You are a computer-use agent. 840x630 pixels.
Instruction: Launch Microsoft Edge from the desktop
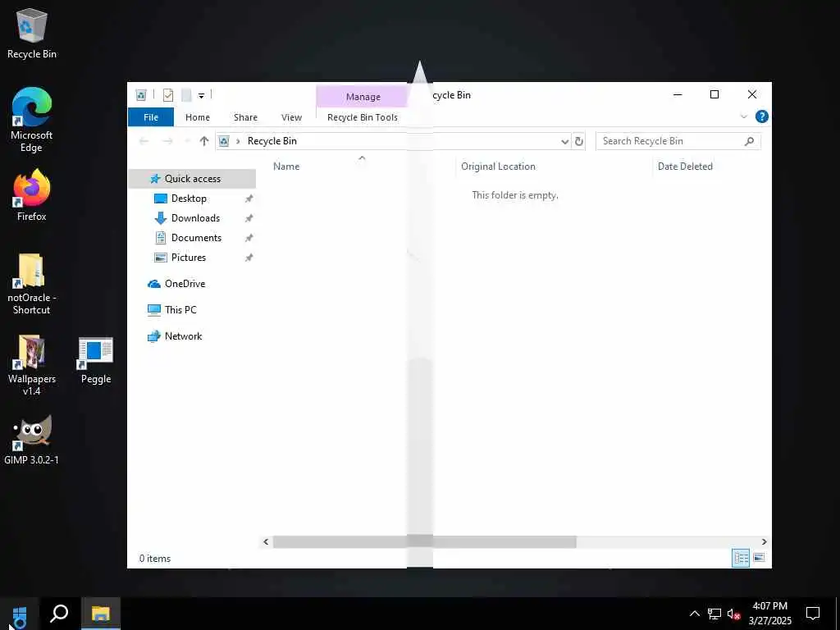pos(32,120)
